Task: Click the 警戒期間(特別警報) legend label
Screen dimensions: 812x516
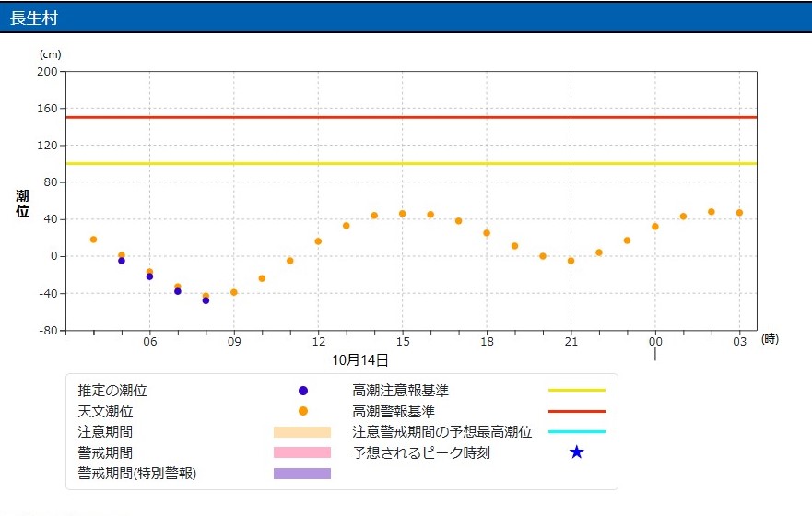Action: coord(137,473)
